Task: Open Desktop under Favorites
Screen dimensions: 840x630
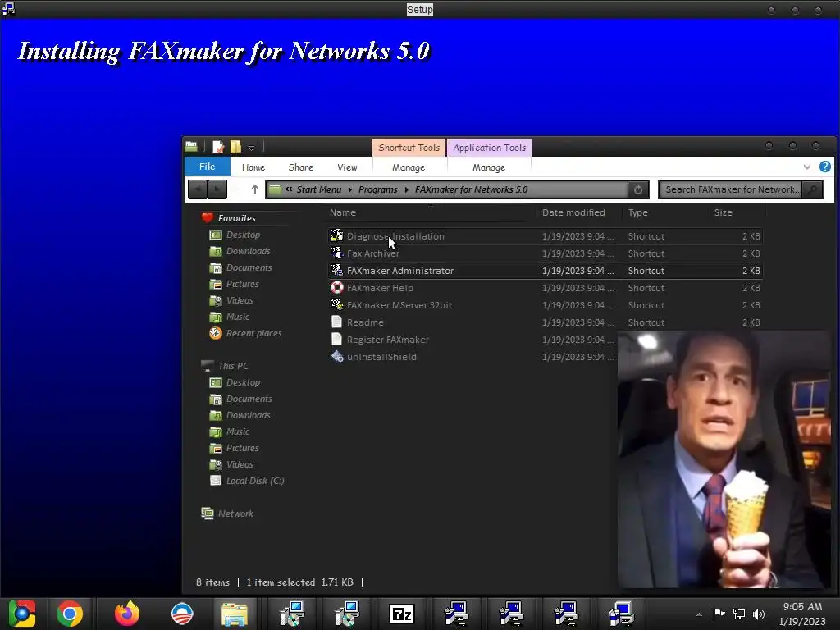Action: point(243,235)
